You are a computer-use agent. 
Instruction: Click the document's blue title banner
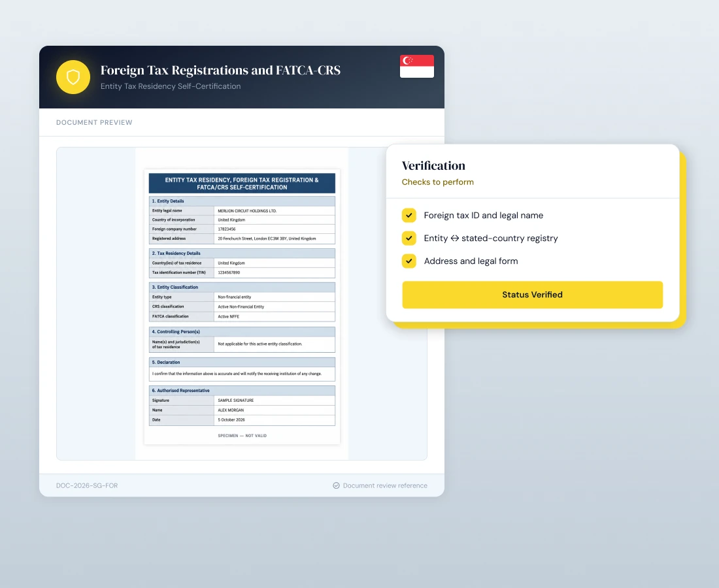coord(242,184)
